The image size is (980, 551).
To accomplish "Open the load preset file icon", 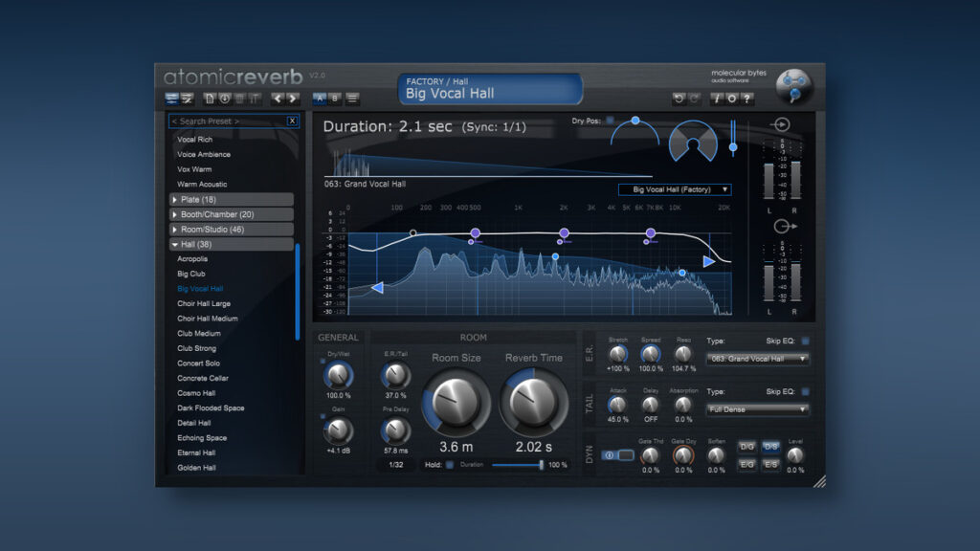I will pos(209,99).
